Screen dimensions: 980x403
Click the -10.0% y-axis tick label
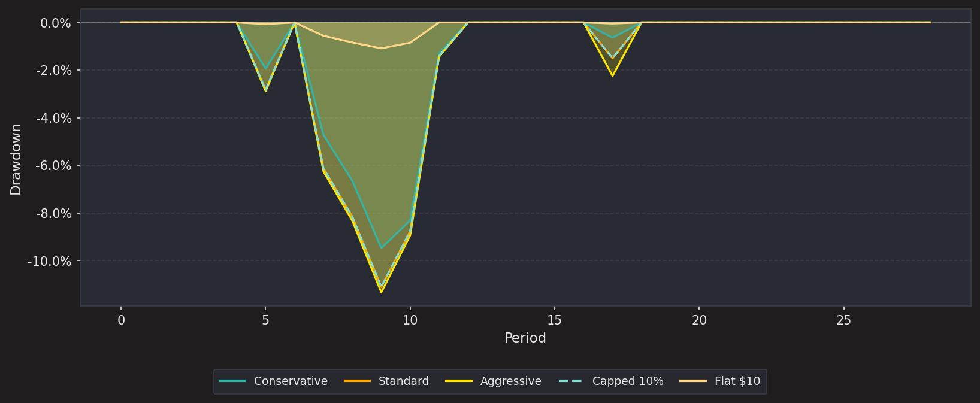point(49,261)
